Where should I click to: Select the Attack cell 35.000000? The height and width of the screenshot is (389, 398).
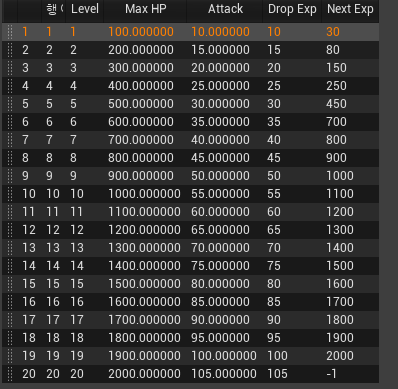tap(220, 122)
